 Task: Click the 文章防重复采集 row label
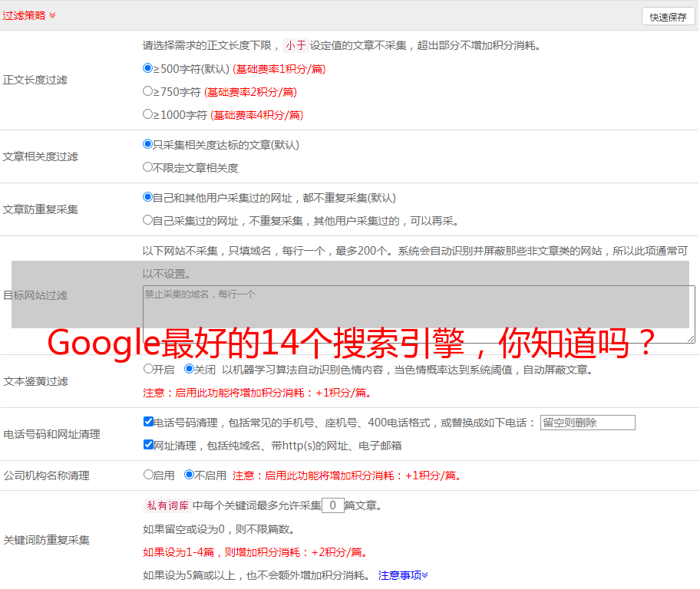[40, 209]
